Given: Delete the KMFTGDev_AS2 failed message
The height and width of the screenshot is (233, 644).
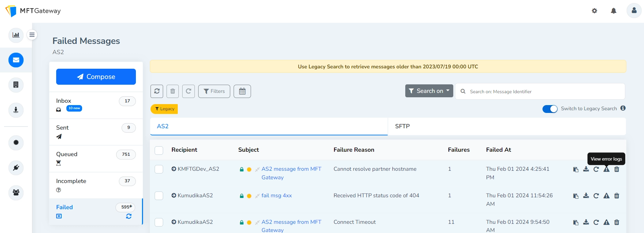Looking at the screenshot, I should (x=616, y=169).
